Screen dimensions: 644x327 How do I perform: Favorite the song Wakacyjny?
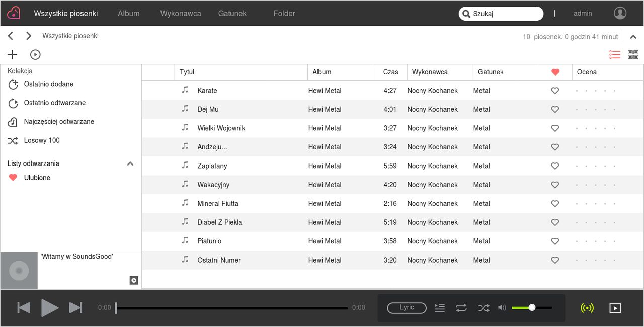click(x=555, y=185)
